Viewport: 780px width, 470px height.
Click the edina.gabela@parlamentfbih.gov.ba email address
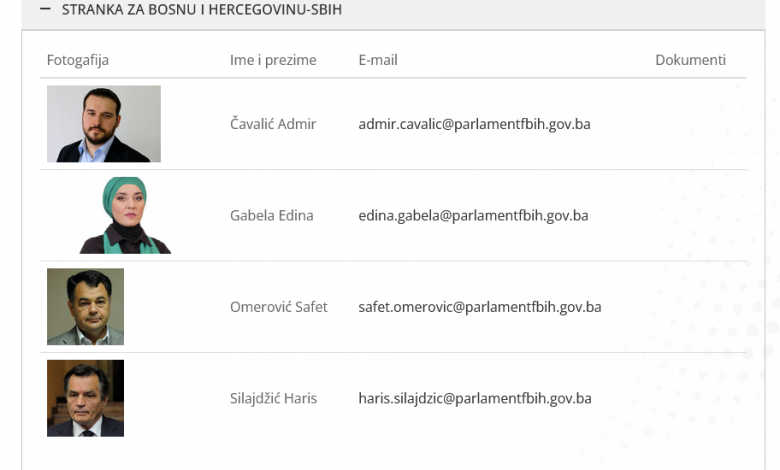click(x=473, y=215)
